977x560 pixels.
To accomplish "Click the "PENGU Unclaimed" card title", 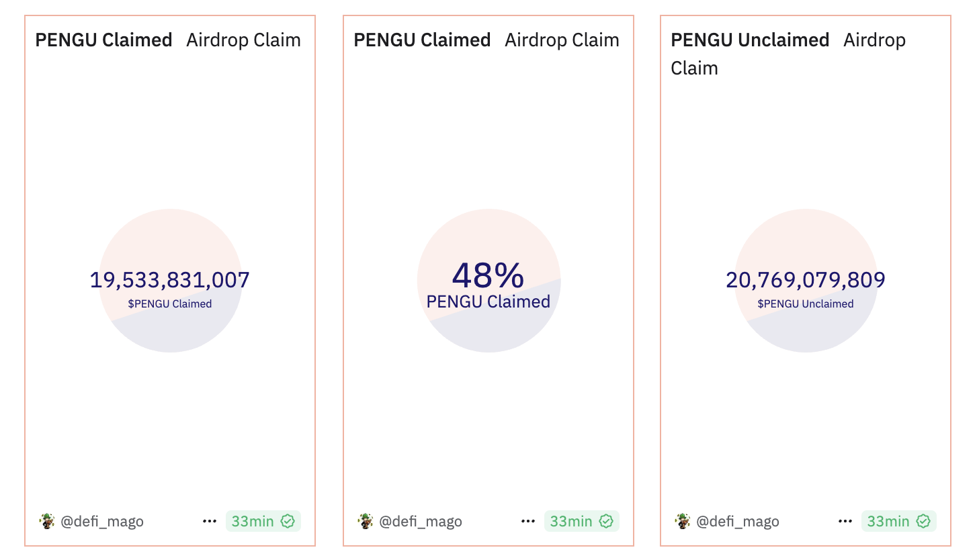I will coord(750,40).
